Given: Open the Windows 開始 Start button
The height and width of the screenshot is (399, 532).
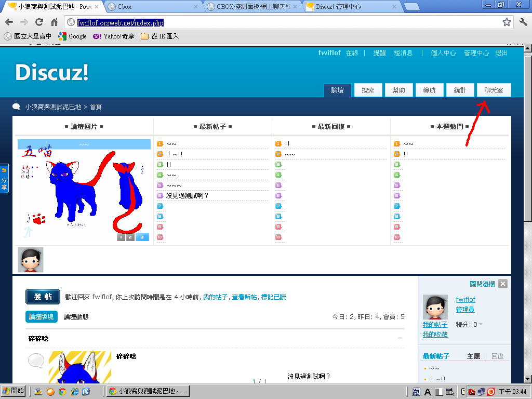Looking at the screenshot, I should (13, 391).
